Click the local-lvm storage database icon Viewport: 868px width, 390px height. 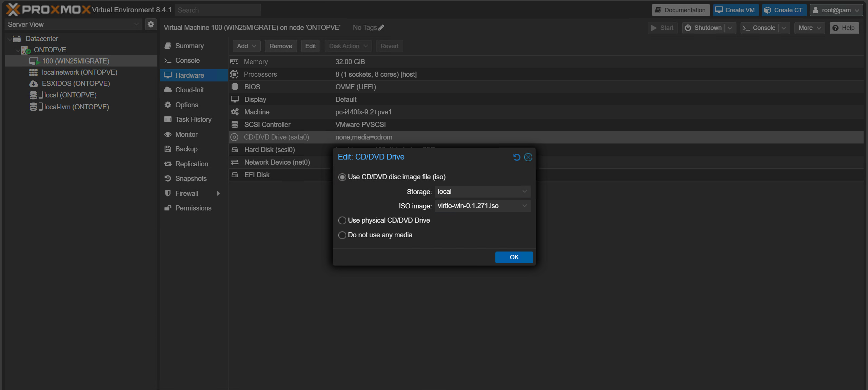click(x=33, y=107)
